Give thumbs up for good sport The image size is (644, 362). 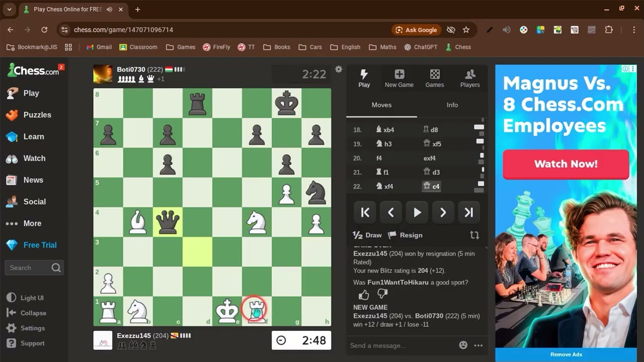[364, 295]
